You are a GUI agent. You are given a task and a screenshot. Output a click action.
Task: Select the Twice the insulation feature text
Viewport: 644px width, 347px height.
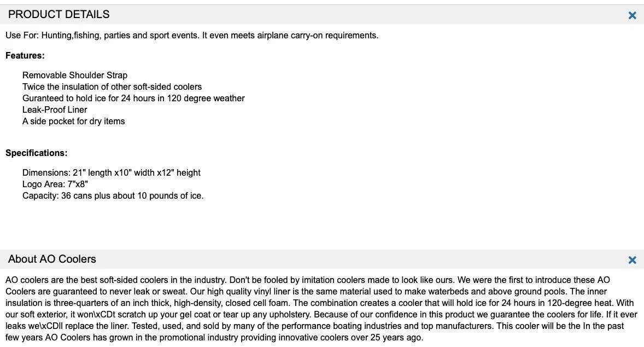(112, 86)
